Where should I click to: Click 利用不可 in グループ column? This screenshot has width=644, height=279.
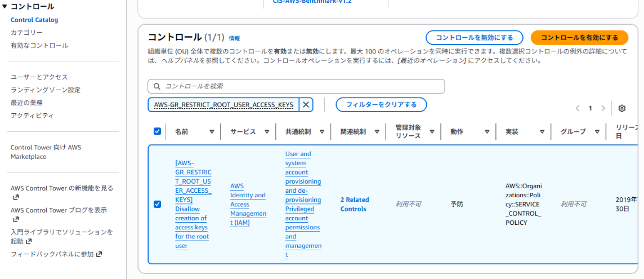[x=574, y=204]
